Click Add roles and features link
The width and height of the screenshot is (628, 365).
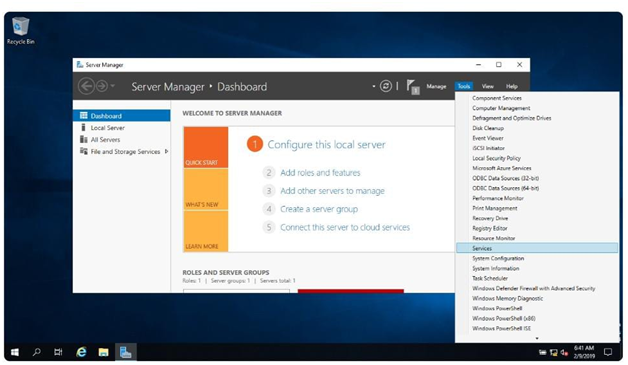320,173
